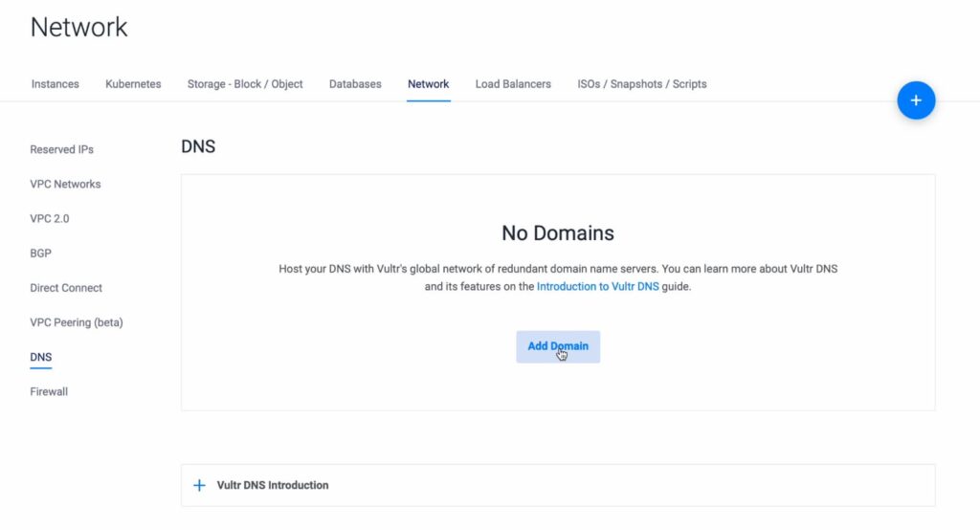The image size is (980, 530).
Task: Click the blue plus deploy button
Action: pos(915,100)
